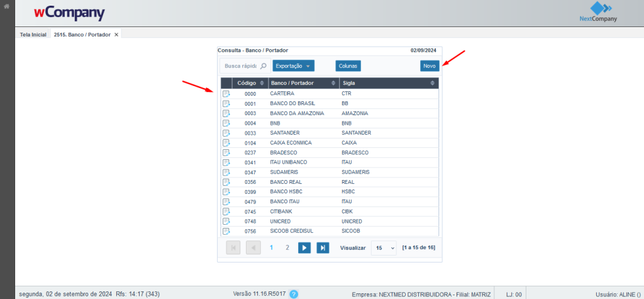Open edit icon for BANCO ITAU row
Viewport: 644px width, 299px height.
tap(226, 202)
